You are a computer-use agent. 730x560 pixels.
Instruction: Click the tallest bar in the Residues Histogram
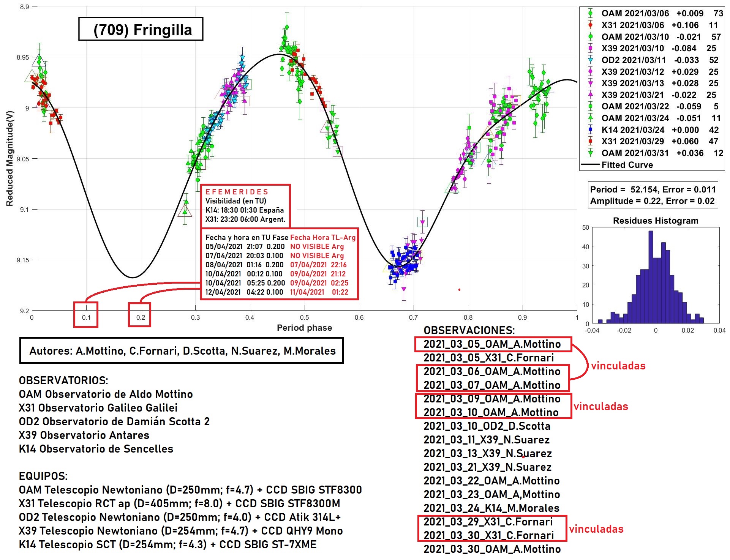pyautogui.click(x=651, y=277)
